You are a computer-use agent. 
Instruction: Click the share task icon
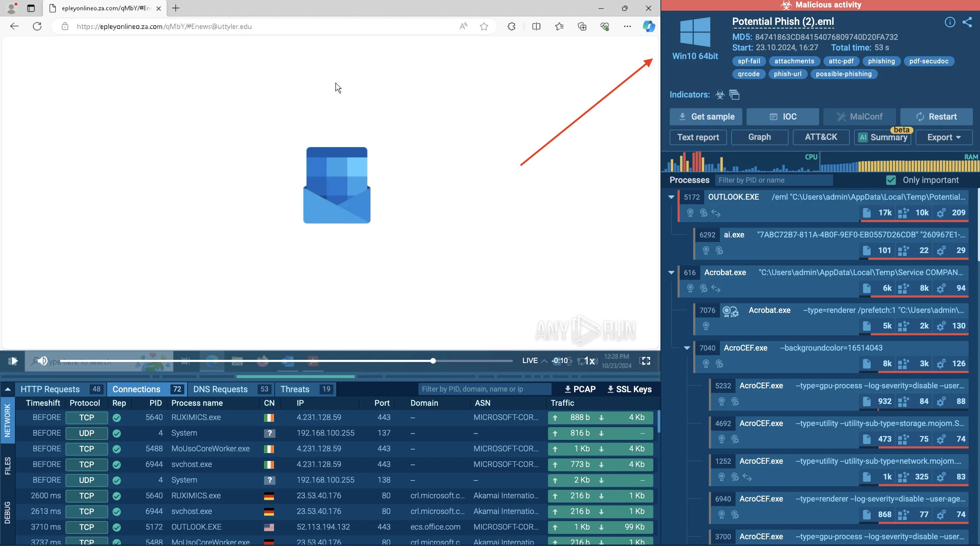pyautogui.click(x=967, y=22)
